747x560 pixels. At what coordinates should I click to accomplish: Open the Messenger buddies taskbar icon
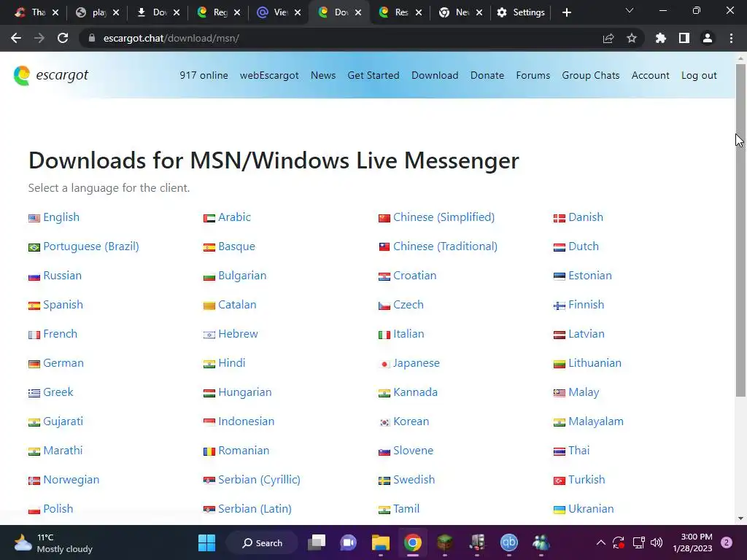coord(541,542)
